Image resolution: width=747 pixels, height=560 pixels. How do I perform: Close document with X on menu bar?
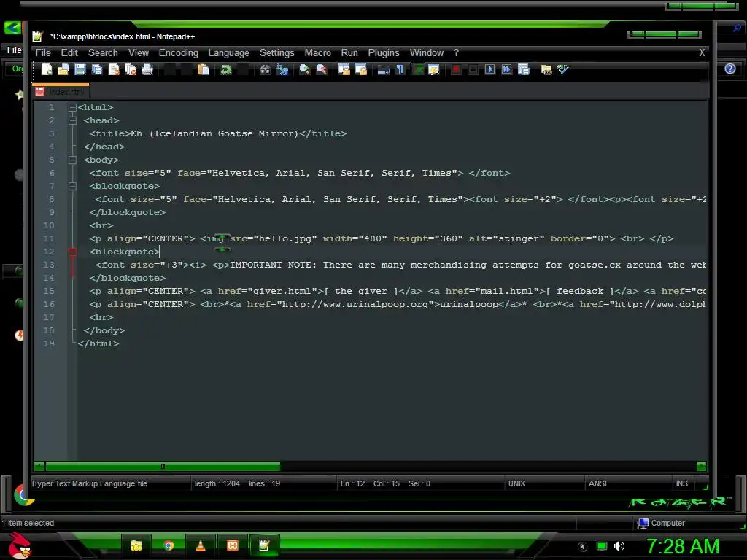coord(702,52)
